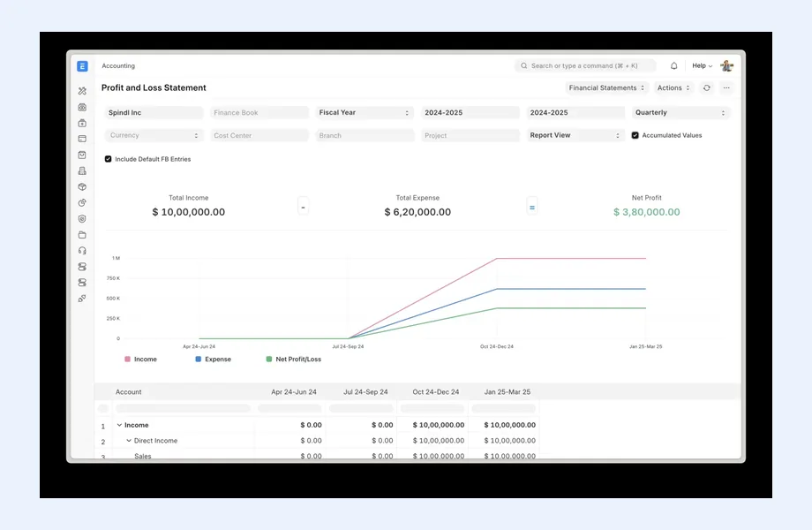This screenshot has width=812, height=530.
Task: Open the Report View dropdown
Action: [575, 135]
